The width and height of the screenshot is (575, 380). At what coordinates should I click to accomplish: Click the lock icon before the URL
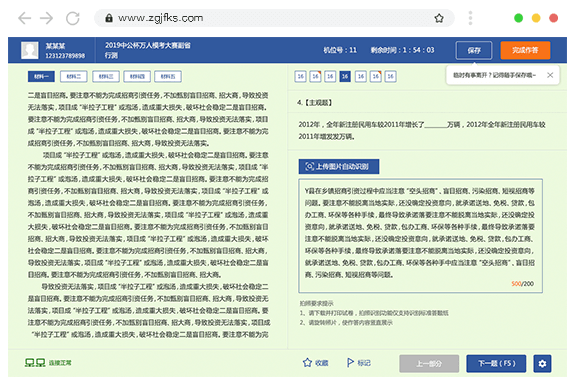pos(109,18)
